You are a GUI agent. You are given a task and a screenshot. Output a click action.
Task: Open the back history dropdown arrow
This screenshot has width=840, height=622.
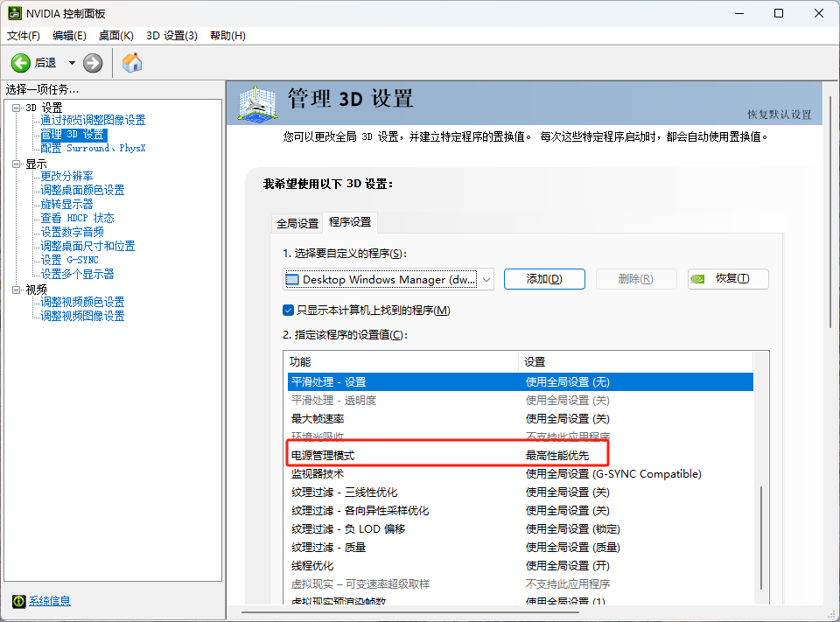point(72,63)
